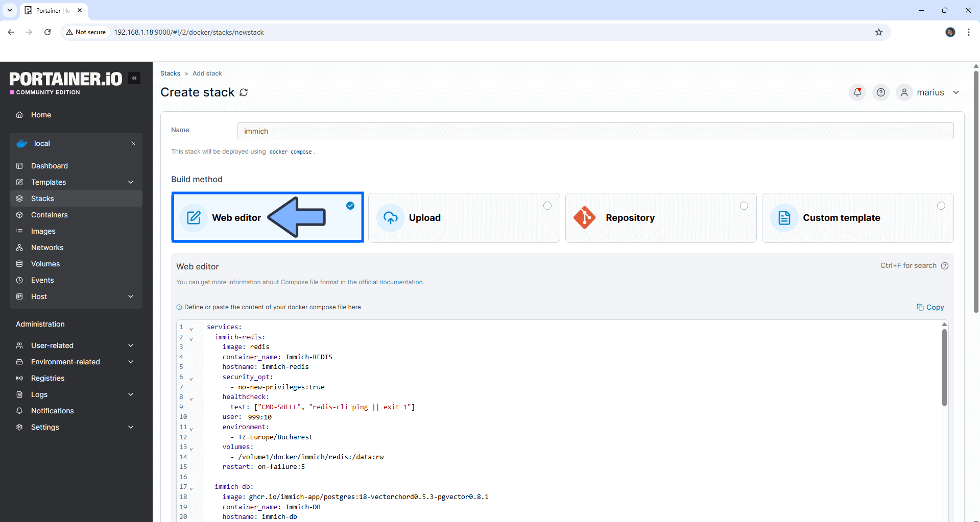Expand the Host section chevron
This screenshot has height=522, width=980.
131,296
